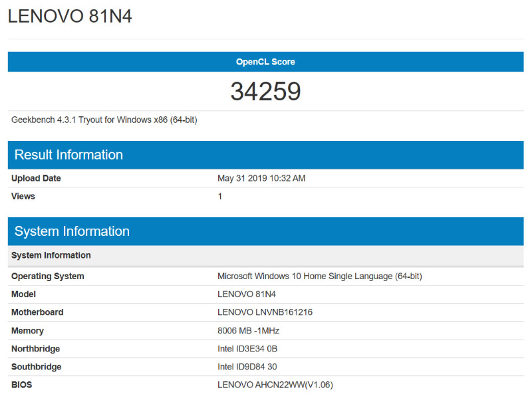The image size is (532, 398).
Task: Click the LENOVO AHCN22WW BIOS value
Action: pyautogui.click(x=275, y=385)
